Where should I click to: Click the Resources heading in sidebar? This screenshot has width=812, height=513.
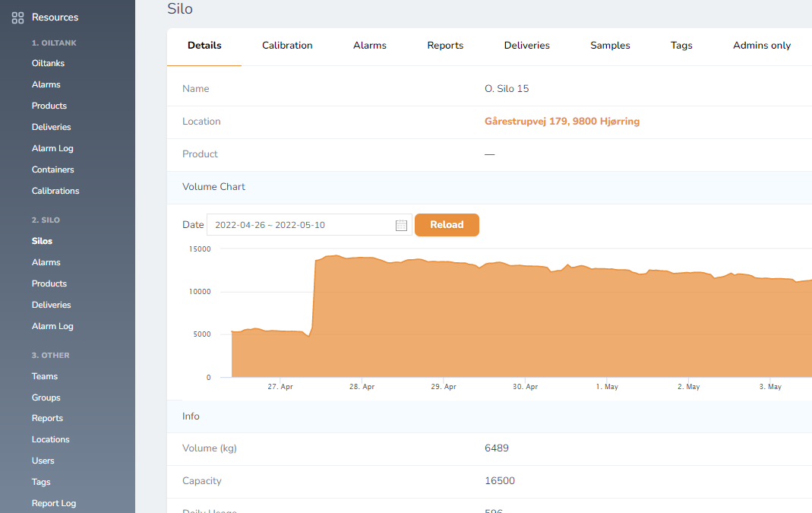coord(55,17)
